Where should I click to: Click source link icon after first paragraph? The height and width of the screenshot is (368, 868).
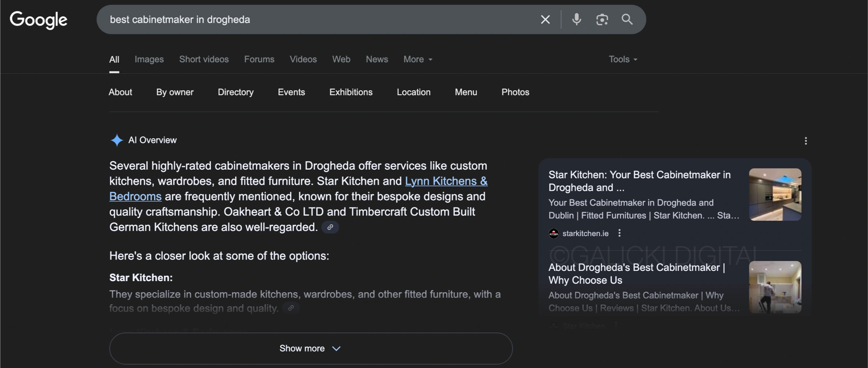(x=330, y=227)
